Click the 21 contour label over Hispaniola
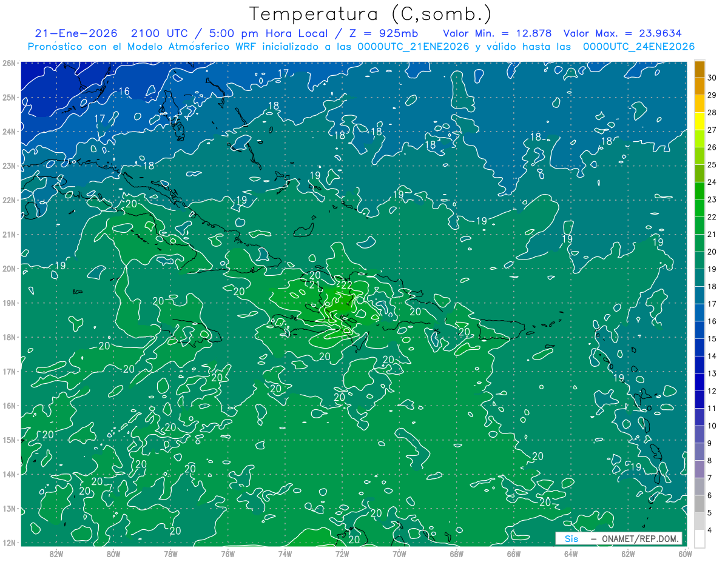Viewport: 728px width, 562px height. point(314,285)
